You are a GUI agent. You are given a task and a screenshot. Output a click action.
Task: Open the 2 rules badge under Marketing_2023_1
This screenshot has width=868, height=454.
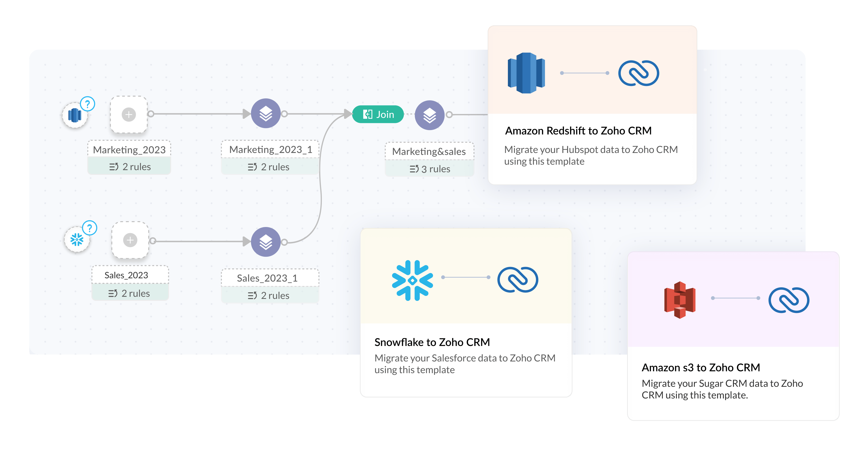271,167
